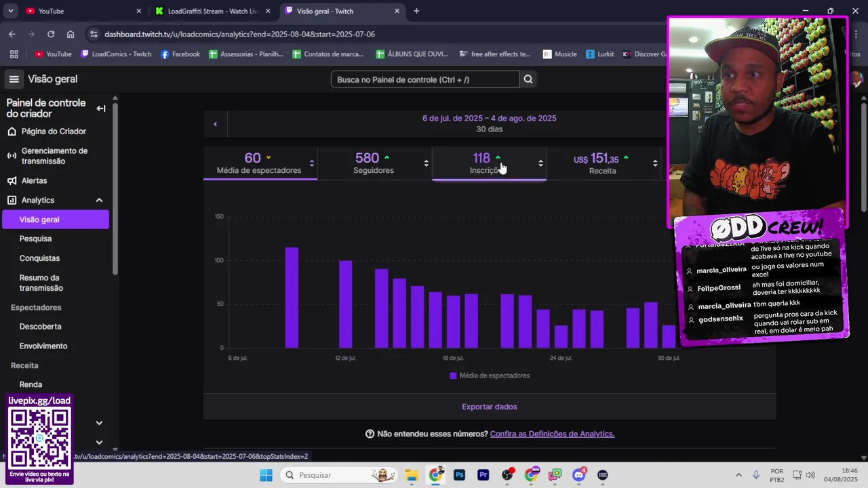Open YouTube bookmark
Screen dimensions: 868x488
click(53, 54)
